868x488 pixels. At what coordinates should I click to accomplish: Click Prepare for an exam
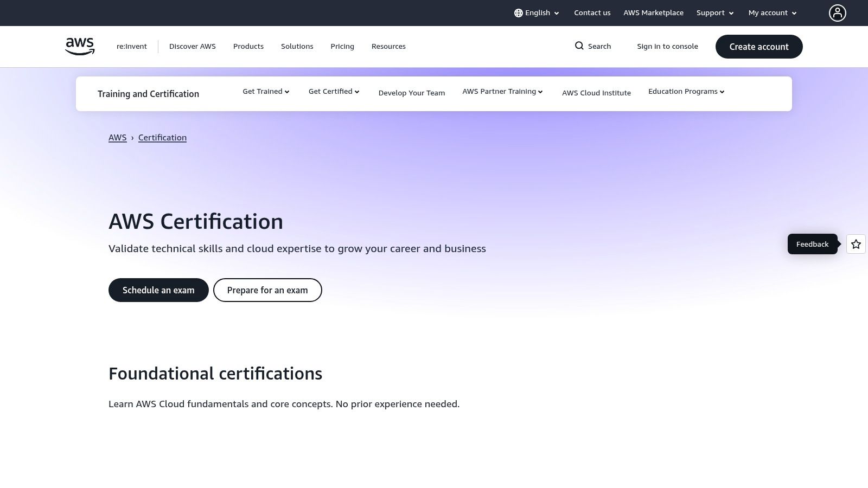[267, 290]
